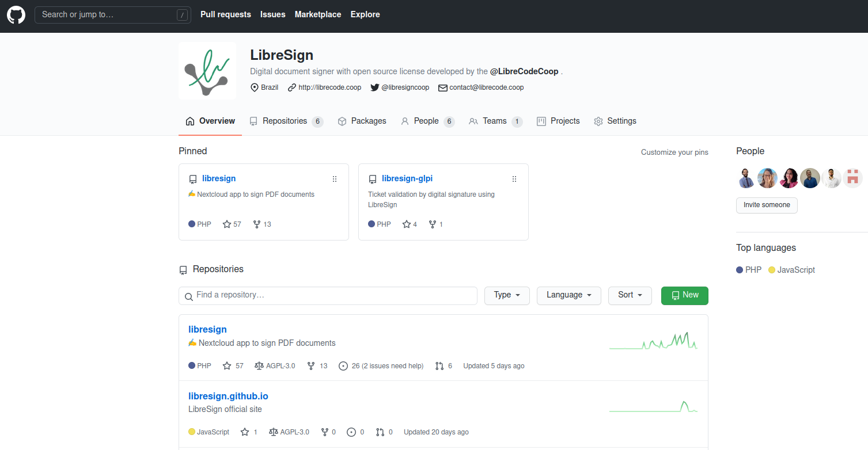This screenshot has width=868, height=450.
Task: Click the issues icon in libresign row
Action: [343, 366]
